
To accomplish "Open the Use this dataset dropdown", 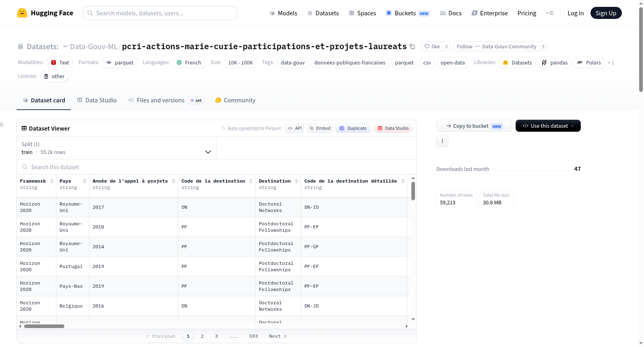I will tap(548, 126).
